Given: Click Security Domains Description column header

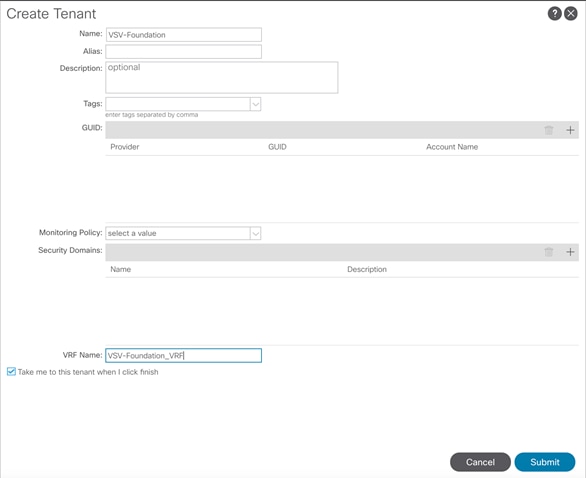Looking at the screenshot, I should tap(367, 269).
